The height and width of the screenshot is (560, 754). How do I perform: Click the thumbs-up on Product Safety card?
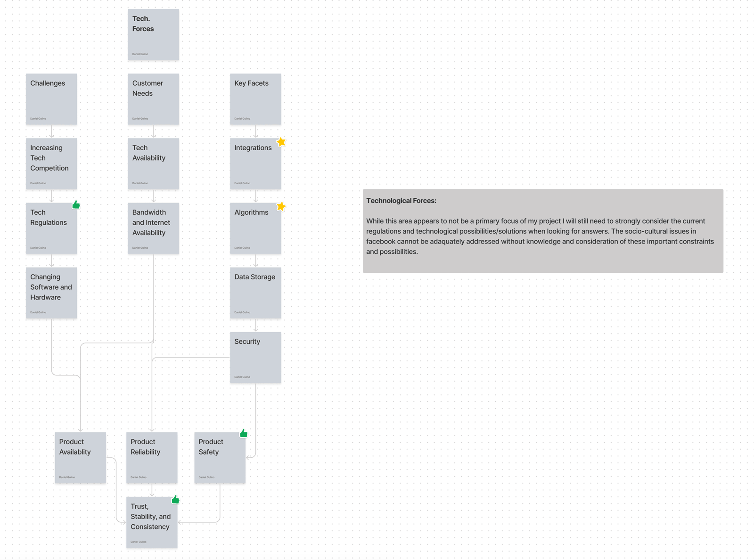[244, 433]
